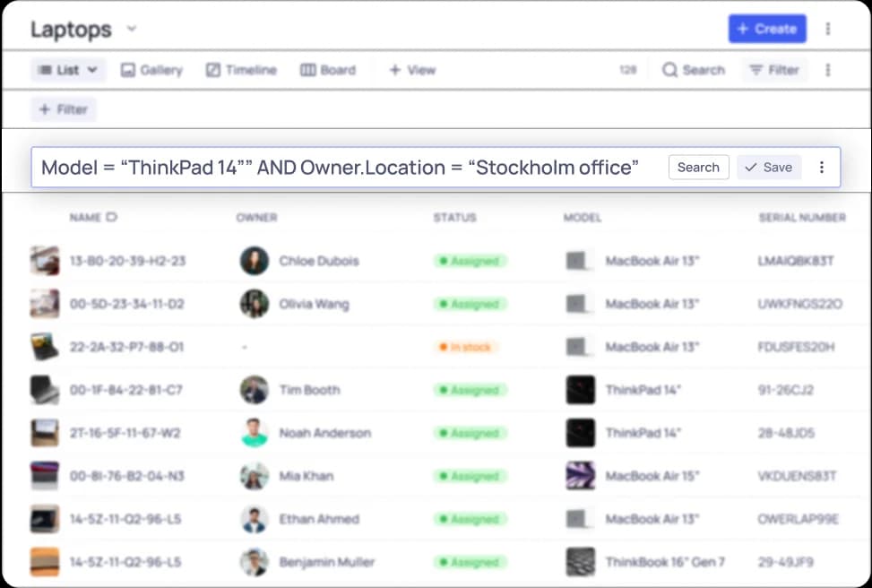Open model icon in Chloe Dubois row
The height and width of the screenshot is (588, 872).
pos(580,261)
